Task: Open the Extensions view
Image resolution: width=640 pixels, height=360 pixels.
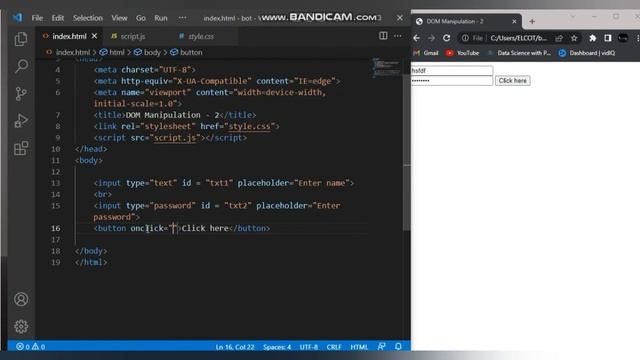Action: pos(21,148)
